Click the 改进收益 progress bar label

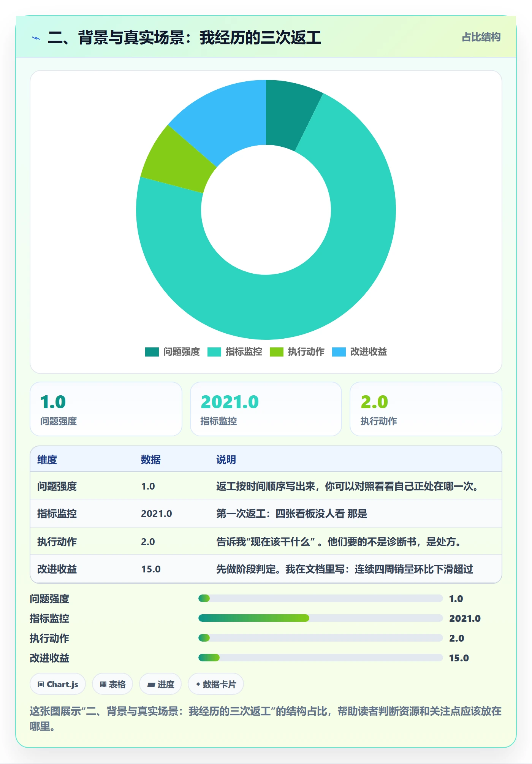coord(49,658)
